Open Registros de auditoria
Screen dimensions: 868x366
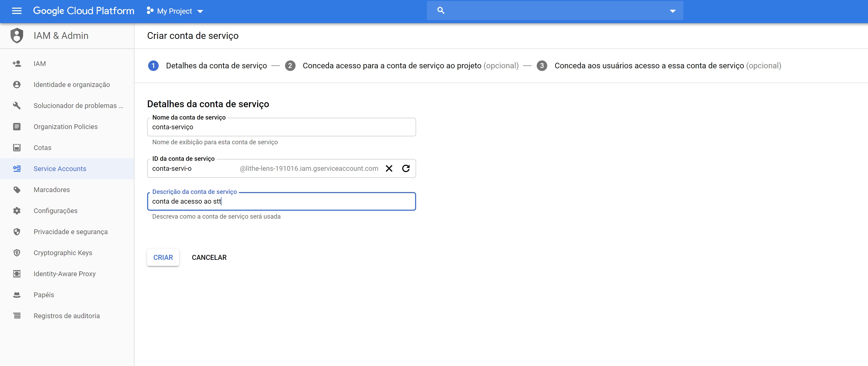(67, 316)
